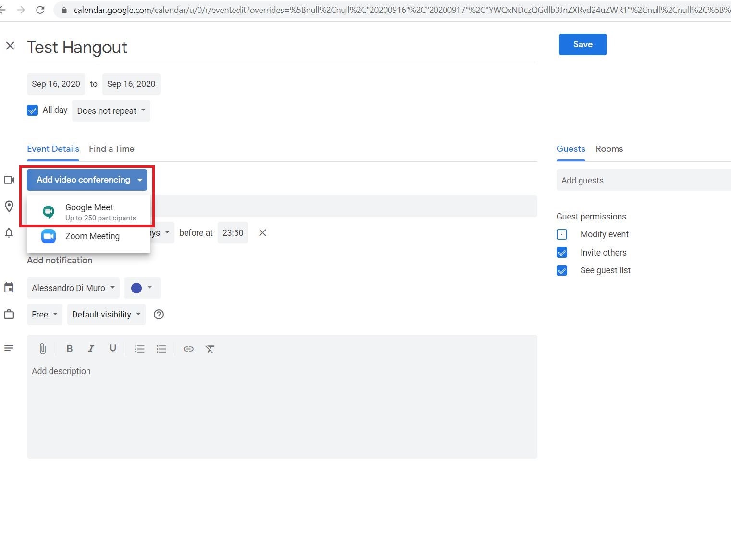This screenshot has height=560, width=731.
Task: Open the Default visibility dropdown
Action: pos(106,315)
